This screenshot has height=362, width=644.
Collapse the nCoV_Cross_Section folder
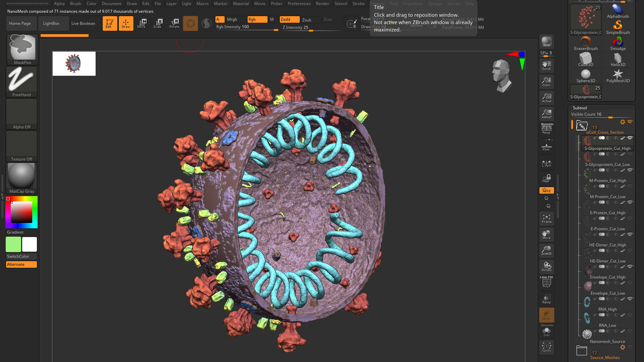pos(582,125)
